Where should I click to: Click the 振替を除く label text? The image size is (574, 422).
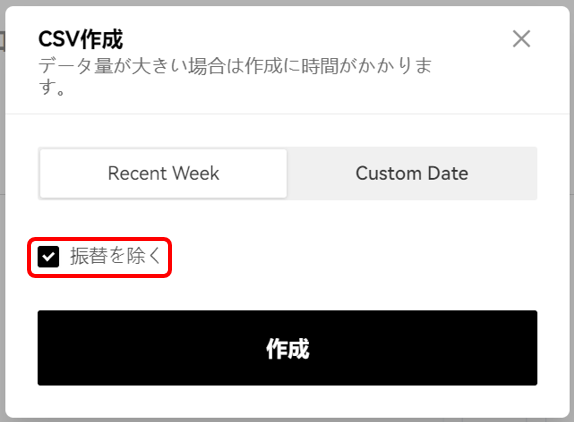click(x=115, y=256)
